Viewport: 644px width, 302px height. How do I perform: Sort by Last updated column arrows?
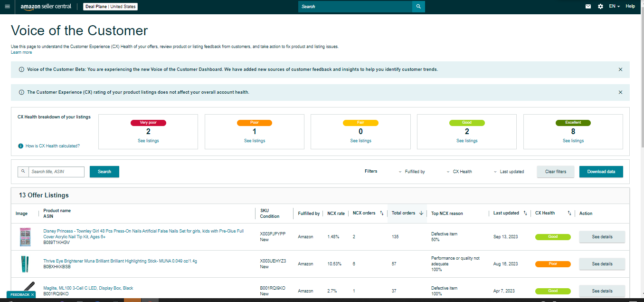tap(525, 213)
